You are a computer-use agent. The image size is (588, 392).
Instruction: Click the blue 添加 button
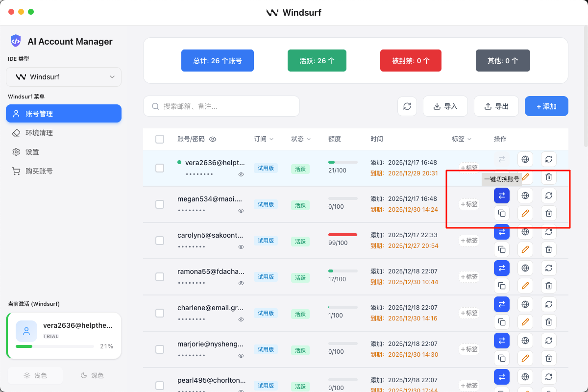click(546, 106)
